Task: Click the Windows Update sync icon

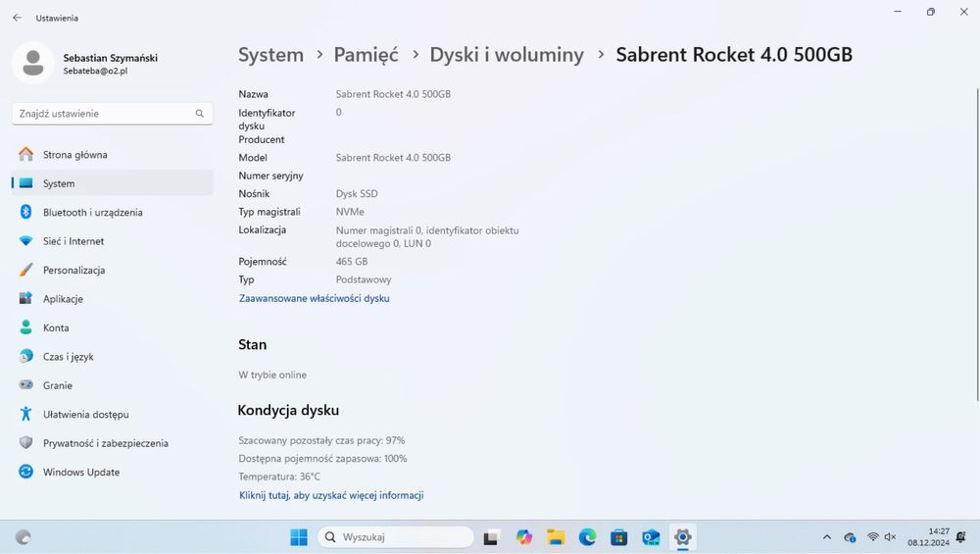Action: (x=25, y=471)
